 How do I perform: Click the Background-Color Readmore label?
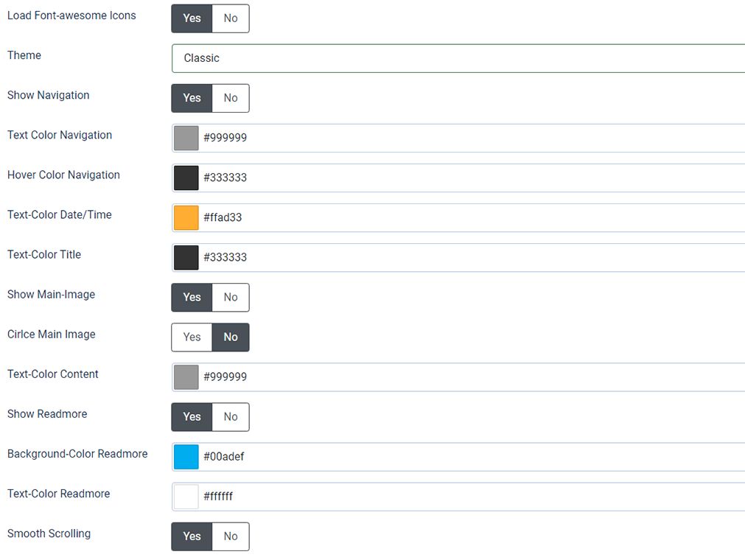pos(77,454)
